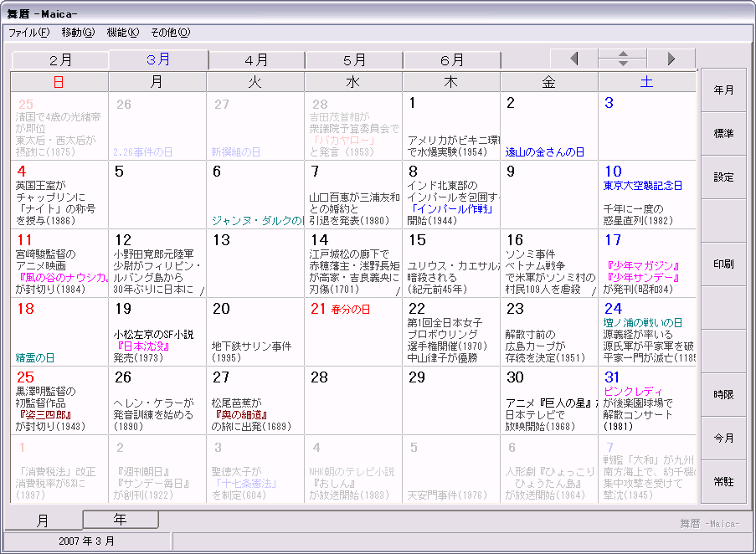Select March 8 インパール作戦 cell

450,195
